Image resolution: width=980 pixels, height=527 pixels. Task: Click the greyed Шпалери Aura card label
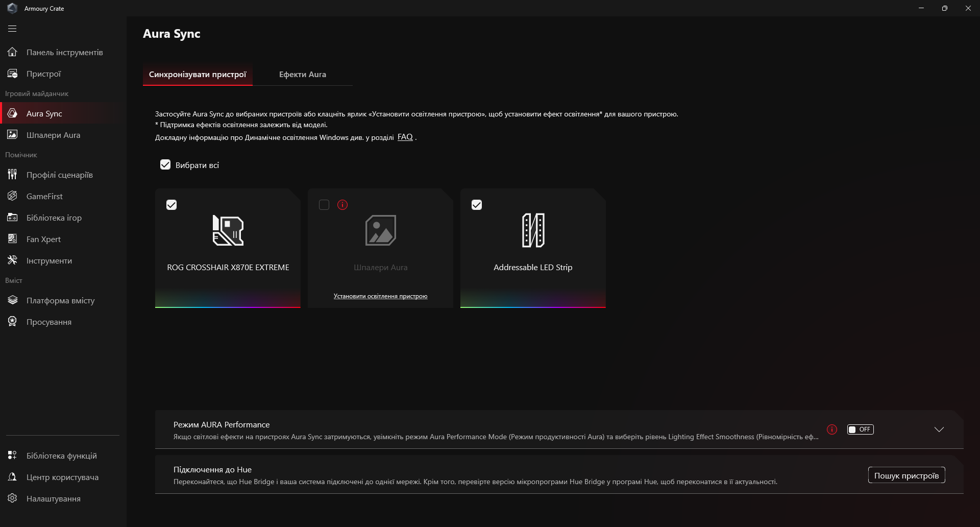380,268
